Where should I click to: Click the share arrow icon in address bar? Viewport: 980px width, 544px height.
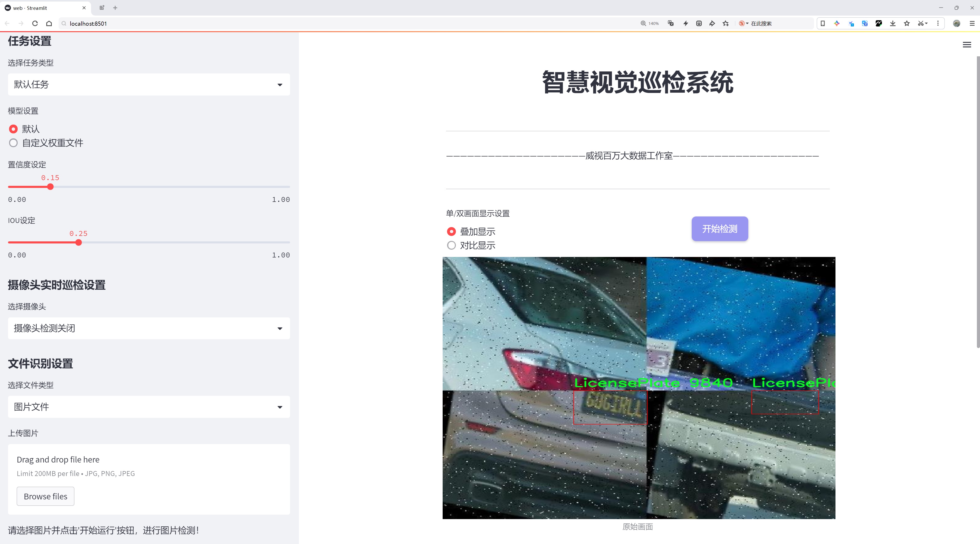tap(712, 24)
